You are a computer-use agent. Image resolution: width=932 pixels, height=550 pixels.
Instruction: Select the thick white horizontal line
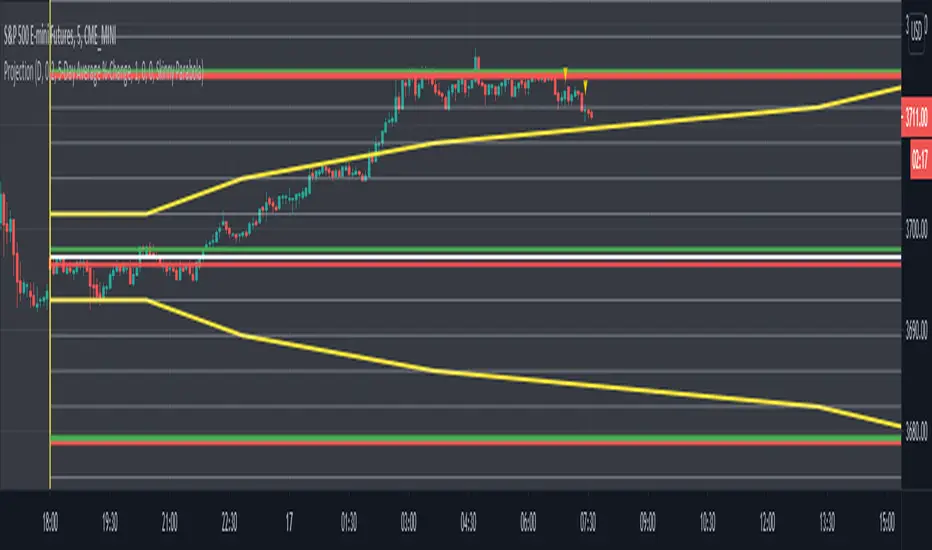click(x=476, y=257)
